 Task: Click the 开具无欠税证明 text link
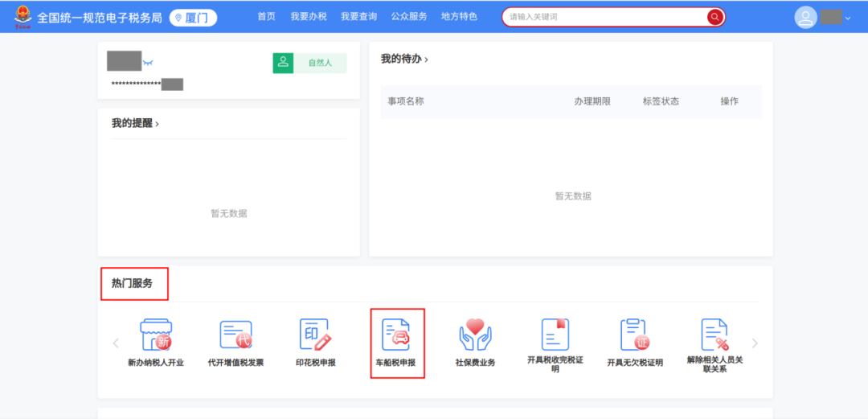[x=635, y=363]
